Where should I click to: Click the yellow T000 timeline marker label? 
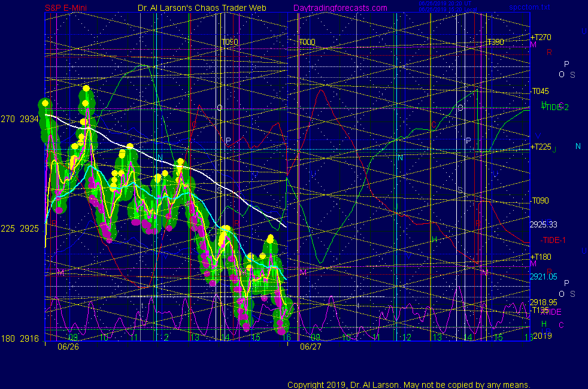[x=307, y=42]
